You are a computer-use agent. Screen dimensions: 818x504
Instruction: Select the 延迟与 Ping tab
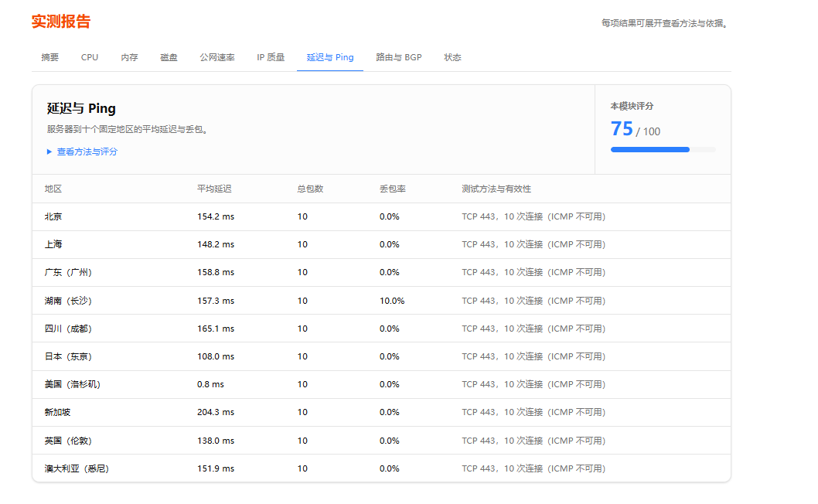tap(330, 57)
